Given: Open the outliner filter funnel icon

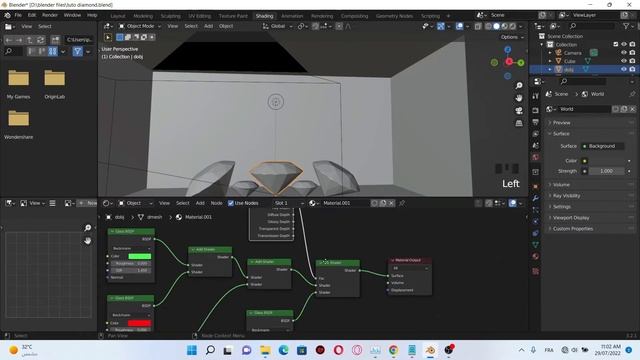Looking at the screenshot, I should click(626, 26).
